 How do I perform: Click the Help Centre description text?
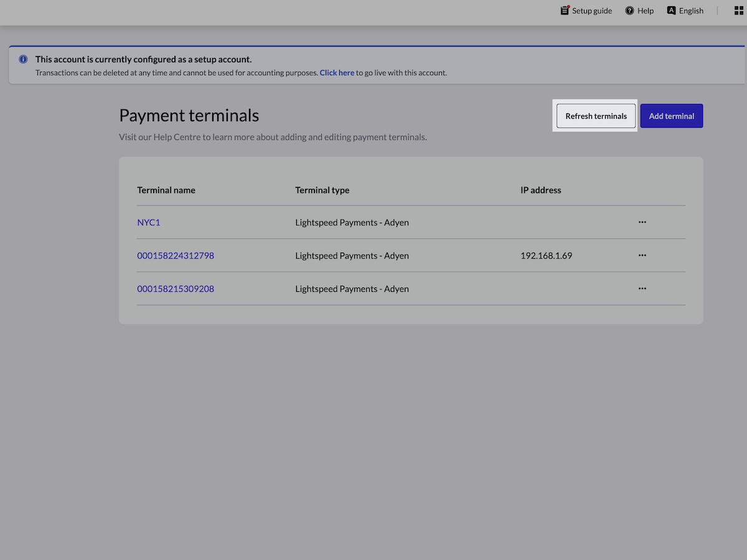[273, 137]
